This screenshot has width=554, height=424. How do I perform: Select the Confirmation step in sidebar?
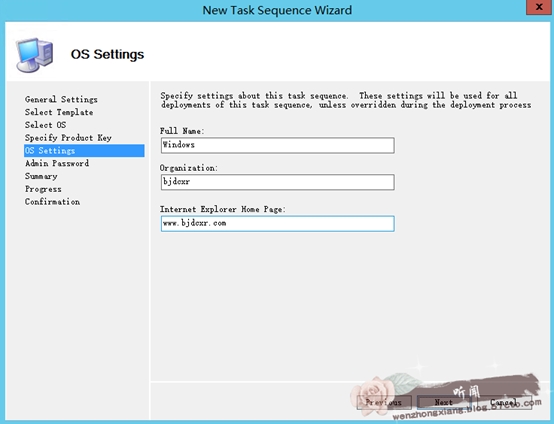[x=52, y=202]
